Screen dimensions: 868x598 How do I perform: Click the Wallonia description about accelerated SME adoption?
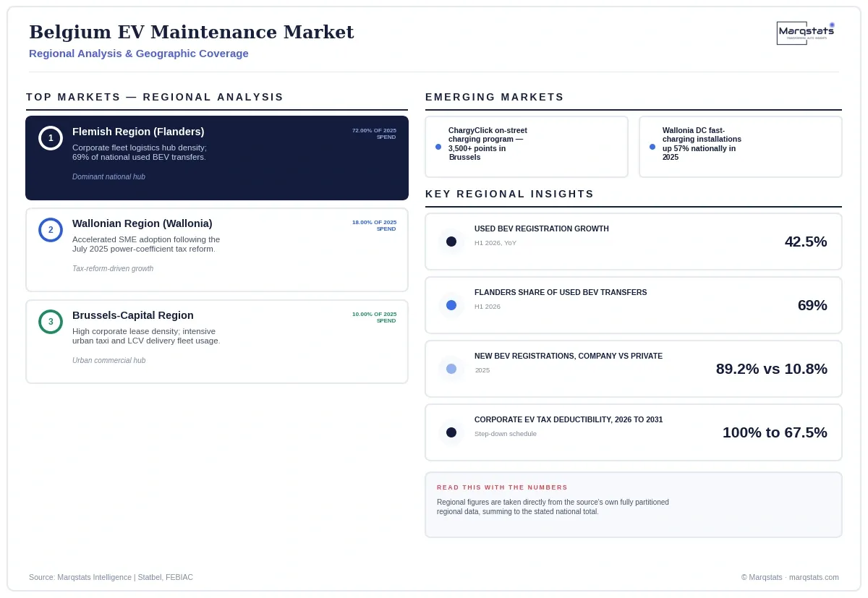click(x=146, y=244)
